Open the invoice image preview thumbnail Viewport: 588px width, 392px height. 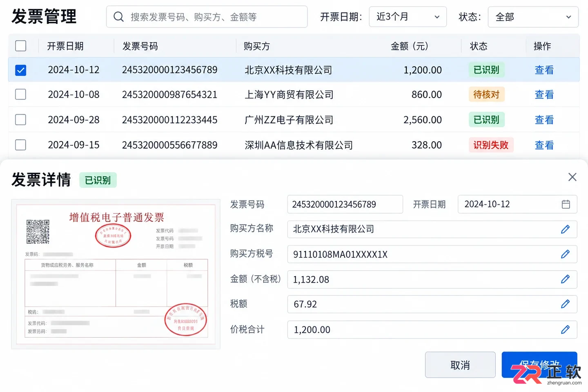[116, 274]
